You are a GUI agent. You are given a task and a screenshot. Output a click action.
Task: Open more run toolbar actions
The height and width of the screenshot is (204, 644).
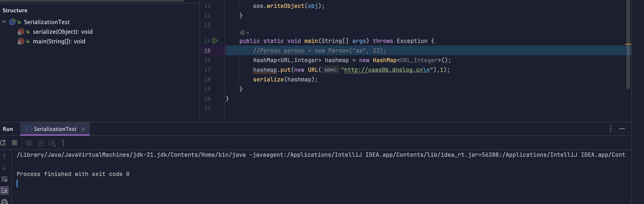(x=63, y=143)
